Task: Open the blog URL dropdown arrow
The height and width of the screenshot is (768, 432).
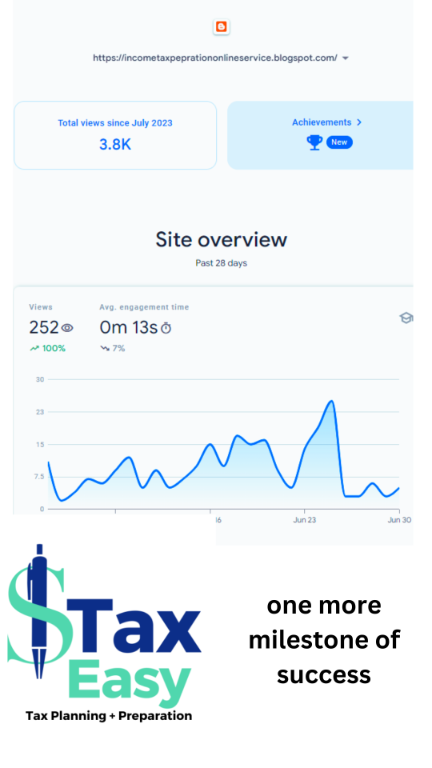Action: point(345,58)
